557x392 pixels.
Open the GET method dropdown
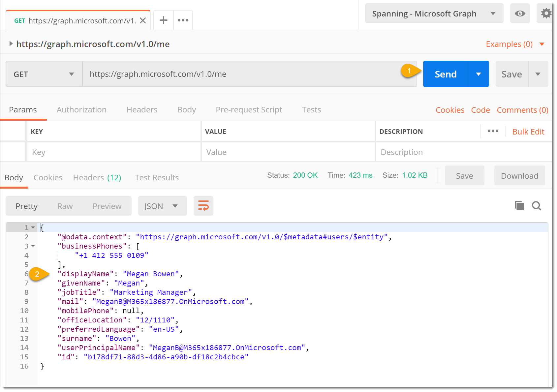point(44,74)
